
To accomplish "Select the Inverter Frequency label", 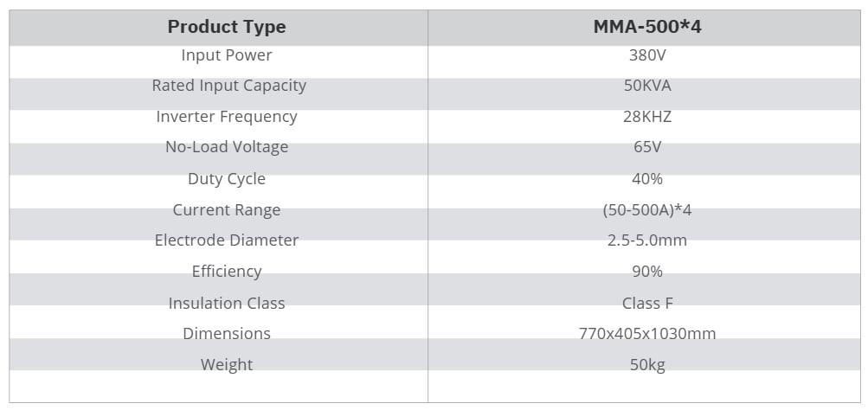I will [x=226, y=117].
